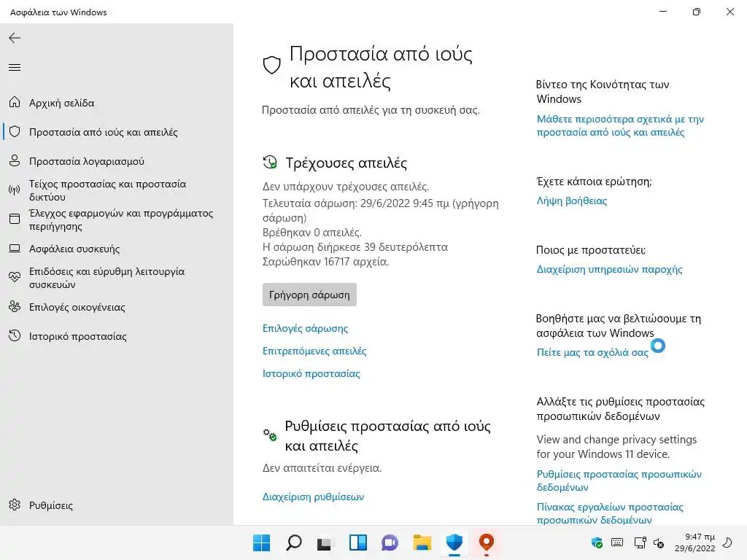
Task: Click window icon beside Έλεγχος εφαρμογών
Action: pyautogui.click(x=15, y=219)
